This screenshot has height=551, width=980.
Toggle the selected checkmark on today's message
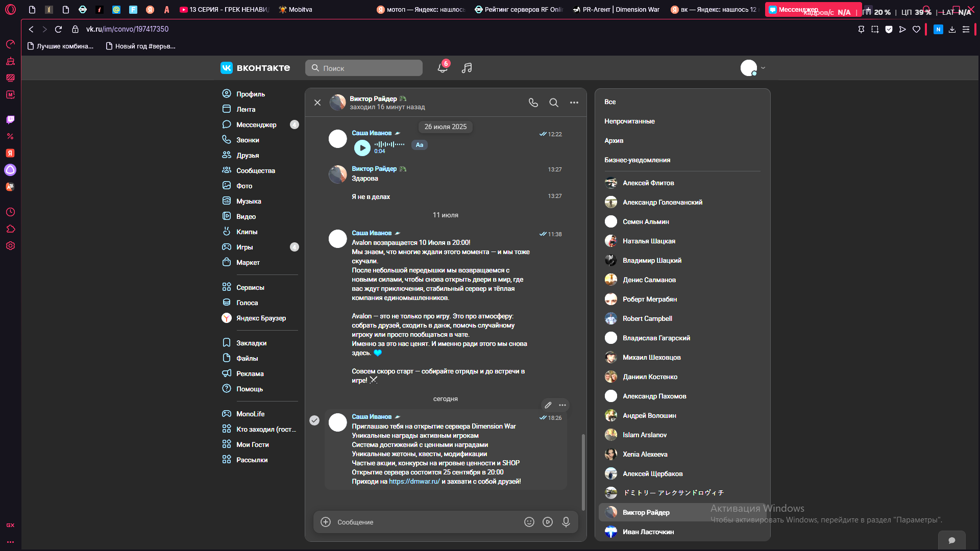click(314, 420)
